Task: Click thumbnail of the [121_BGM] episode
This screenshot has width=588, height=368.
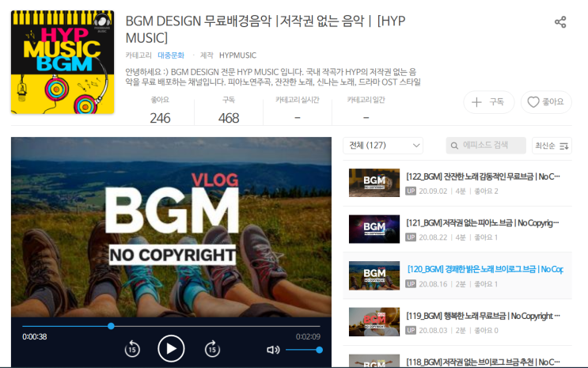Action: click(374, 230)
